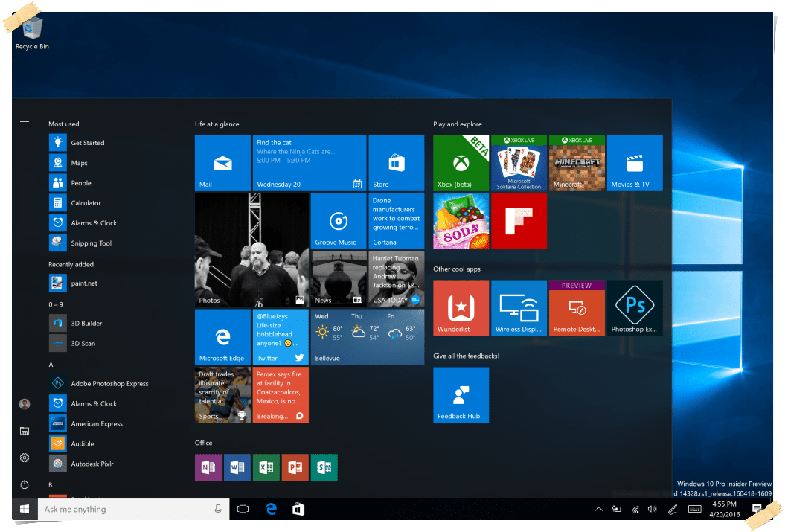
Task: Launch the Photos app tile
Action: 251,250
